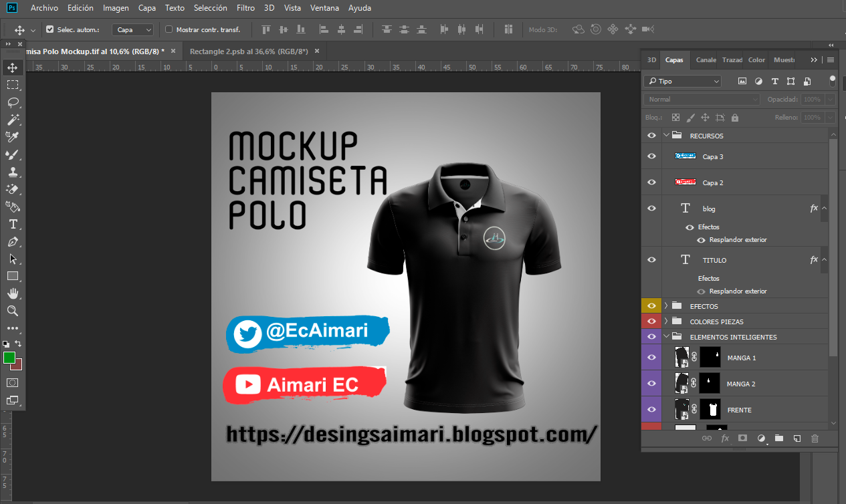The width and height of the screenshot is (846, 504).
Task: Enable the Selec. autom. checkbox
Action: (49, 29)
